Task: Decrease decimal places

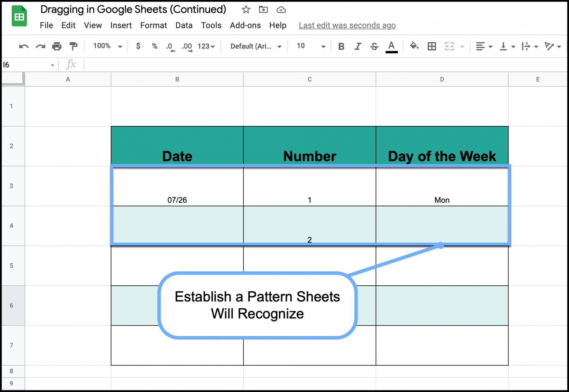Action: [x=170, y=46]
